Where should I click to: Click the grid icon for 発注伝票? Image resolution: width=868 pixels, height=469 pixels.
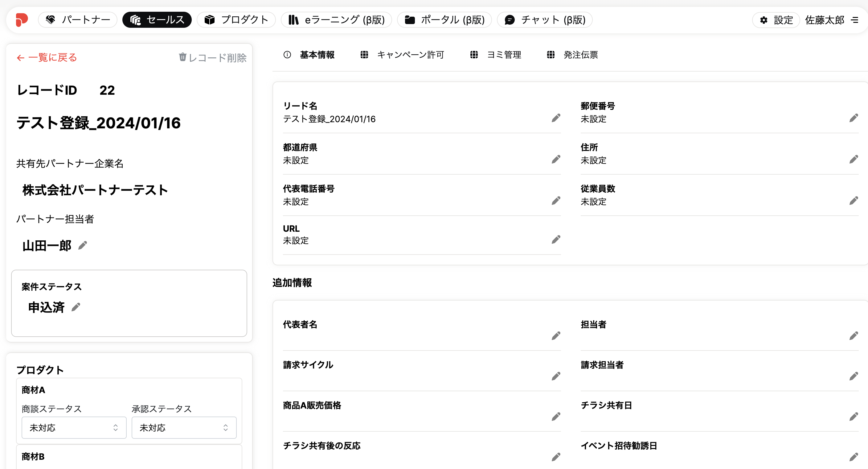(x=551, y=55)
